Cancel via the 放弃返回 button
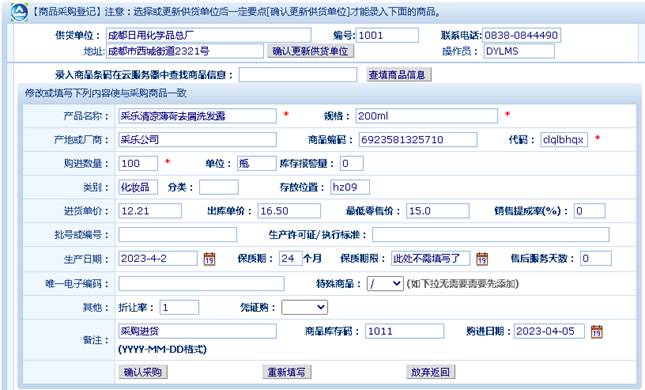The width and height of the screenshot is (645, 390). pyautogui.click(x=430, y=372)
